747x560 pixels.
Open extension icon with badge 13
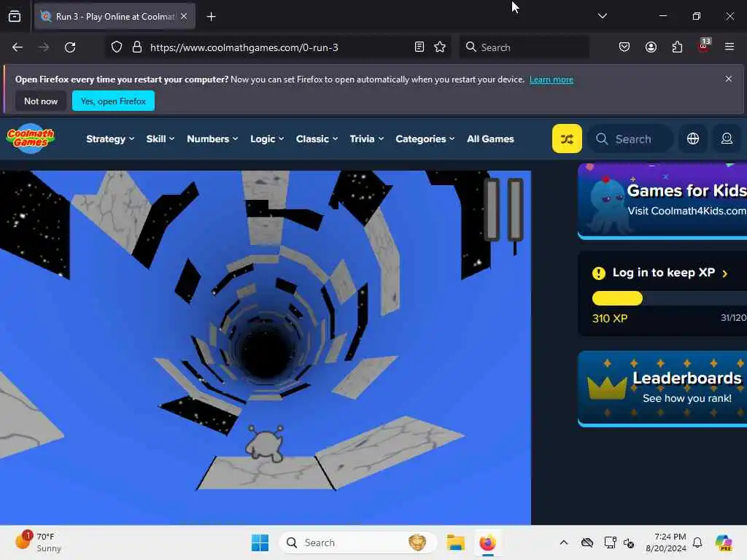pyautogui.click(x=704, y=46)
